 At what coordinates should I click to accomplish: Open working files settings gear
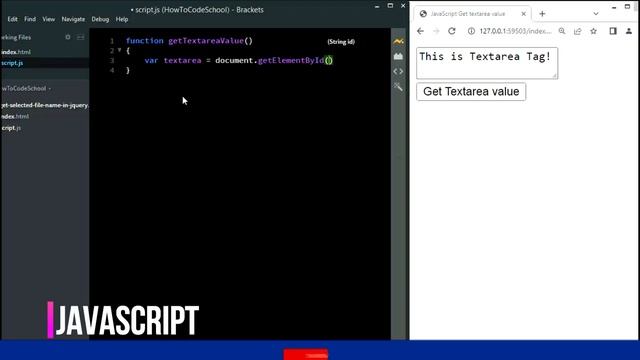coord(68,37)
